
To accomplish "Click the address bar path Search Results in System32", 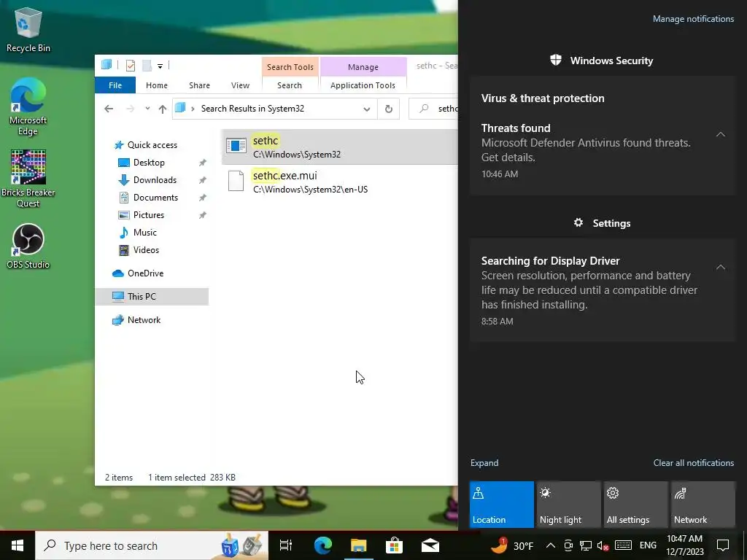I will [252, 109].
